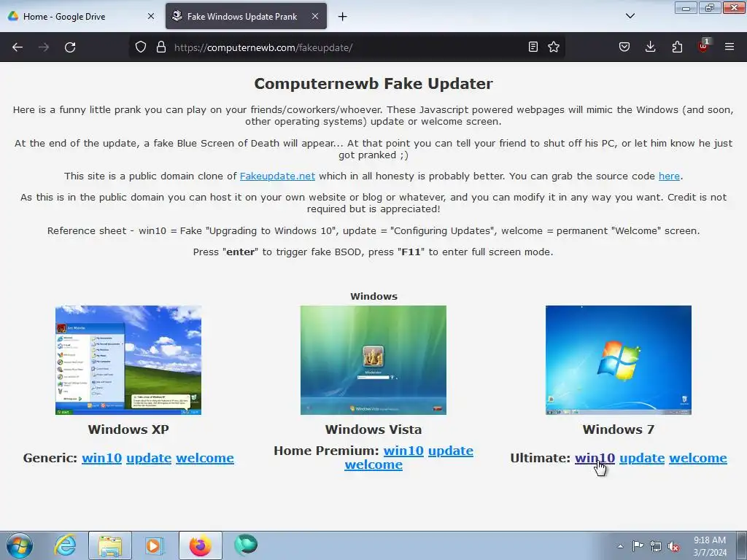The height and width of the screenshot is (560, 747).
Task: Click the Windows 7 heading text
Action: tap(619, 429)
